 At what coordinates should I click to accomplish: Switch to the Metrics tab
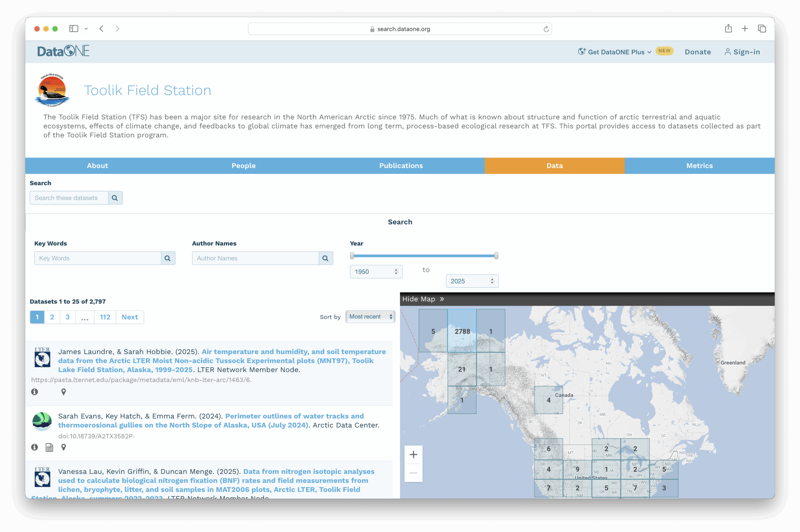coord(699,165)
